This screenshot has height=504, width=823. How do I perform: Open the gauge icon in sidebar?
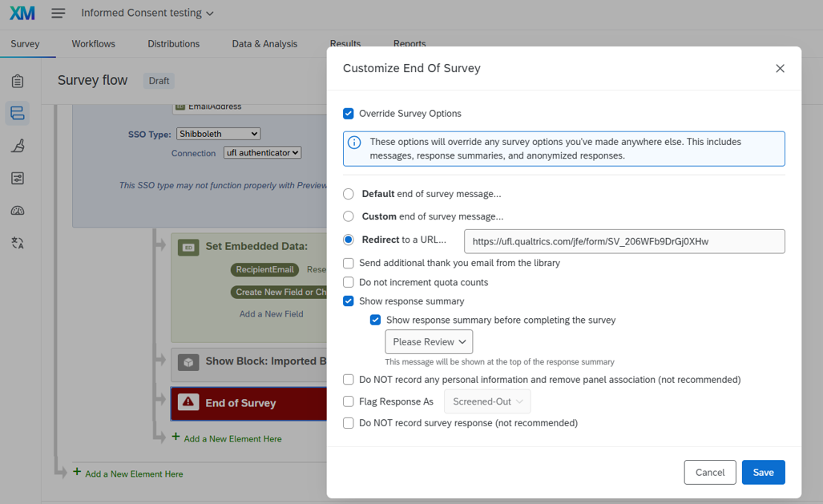(18, 211)
